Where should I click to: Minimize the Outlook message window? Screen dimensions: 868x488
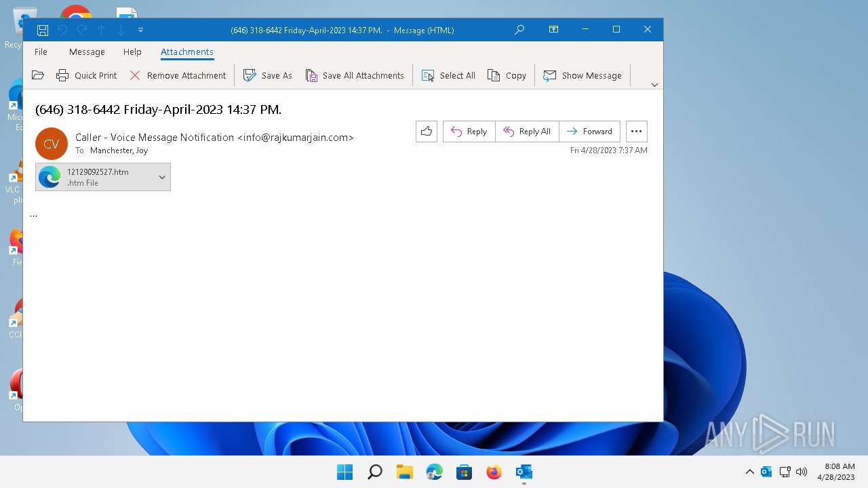click(x=585, y=29)
